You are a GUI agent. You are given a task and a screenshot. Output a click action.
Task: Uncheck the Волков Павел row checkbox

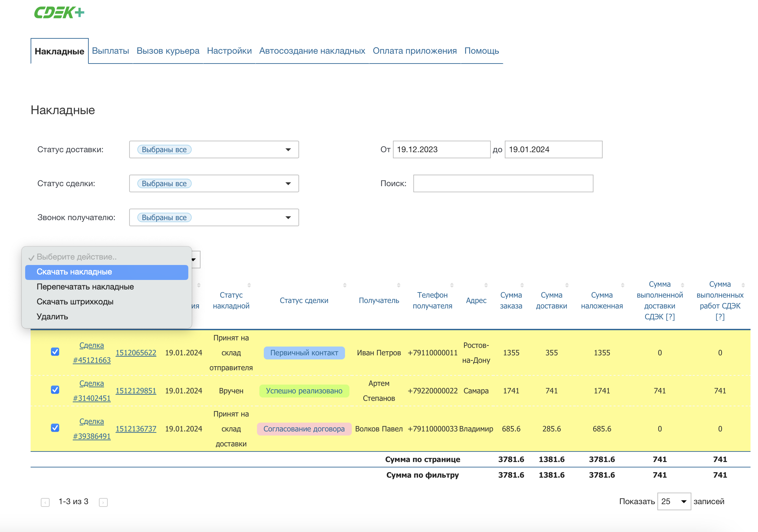pyautogui.click(x=55, y=428)
